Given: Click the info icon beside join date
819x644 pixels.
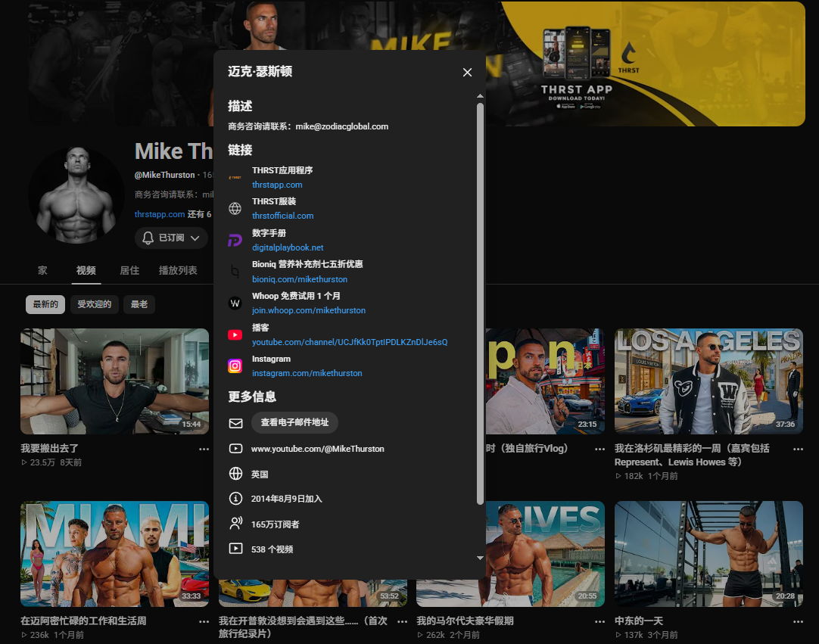Looking at the screenshot, I should coord(235,498).
